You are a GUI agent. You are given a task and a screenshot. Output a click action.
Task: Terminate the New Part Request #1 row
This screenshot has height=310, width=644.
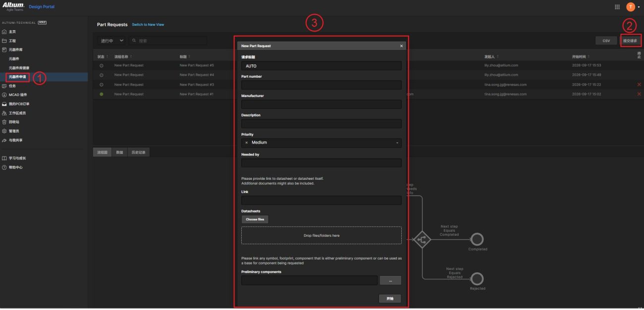(639, 94)
